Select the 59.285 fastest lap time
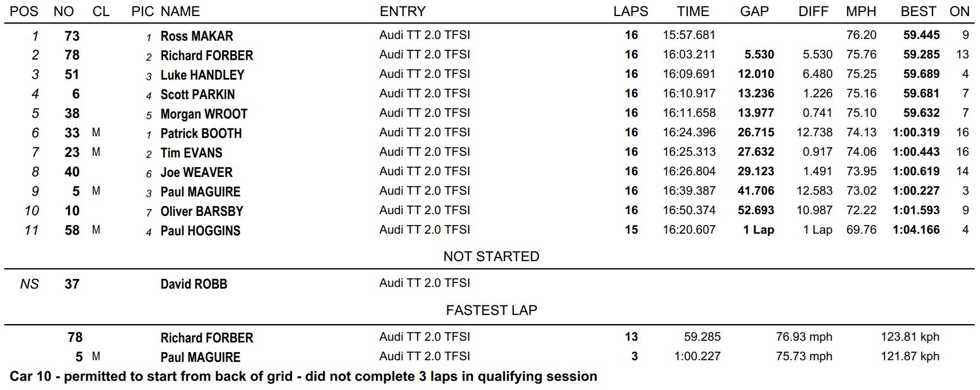 (702, 337)
